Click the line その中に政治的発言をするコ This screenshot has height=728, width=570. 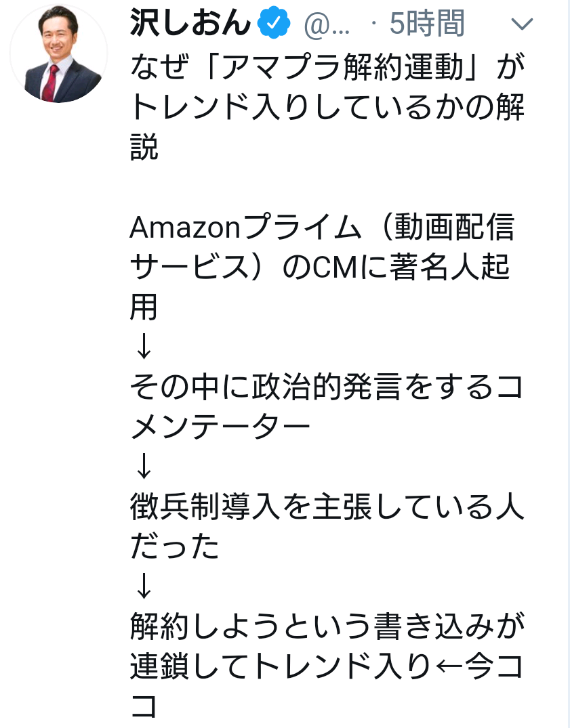point(327,387)
